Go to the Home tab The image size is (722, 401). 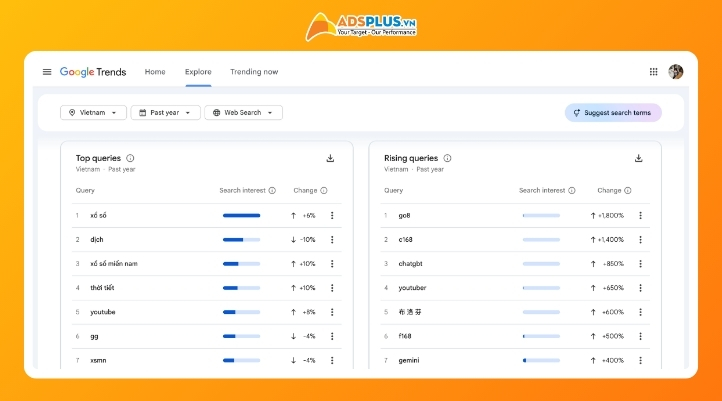pos(155,72)
